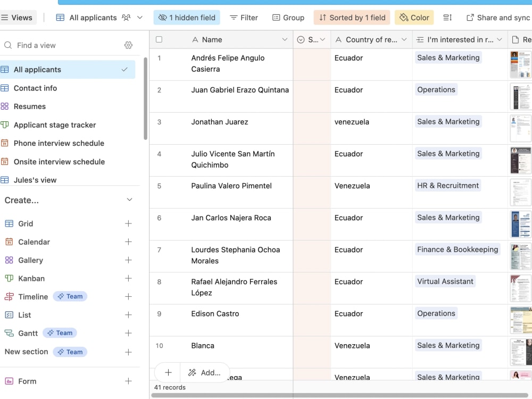Viewport: 532px width, 399px height.
Task: Click the 'Finance & Bookkeeping' tag
Action: coord(458,250)
